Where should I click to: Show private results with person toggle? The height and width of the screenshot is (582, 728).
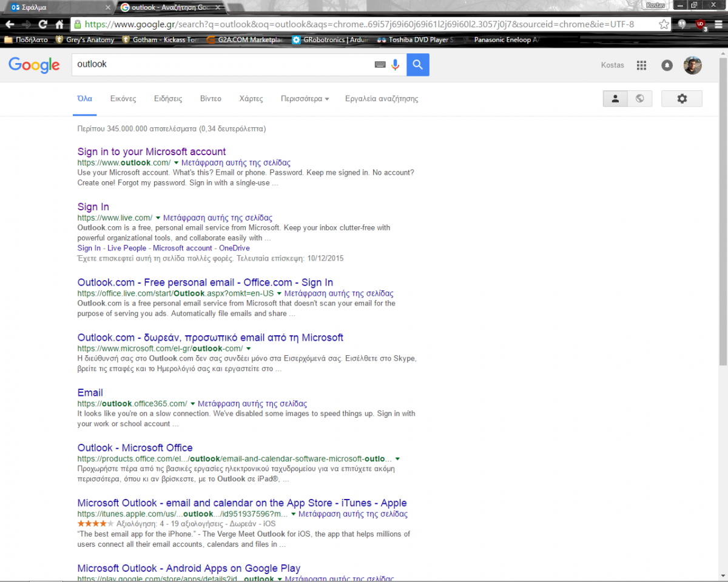coord(615,99)
